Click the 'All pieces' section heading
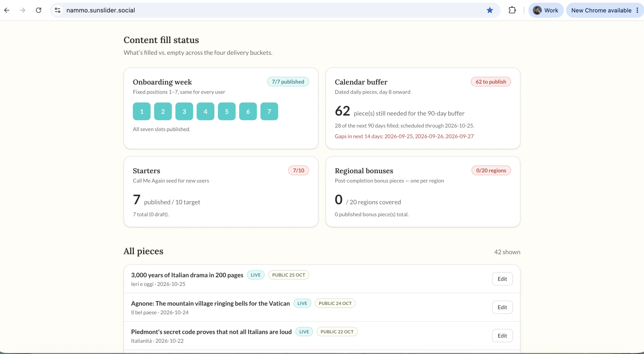Screen dimensions: 644x354 coord(143,251)
